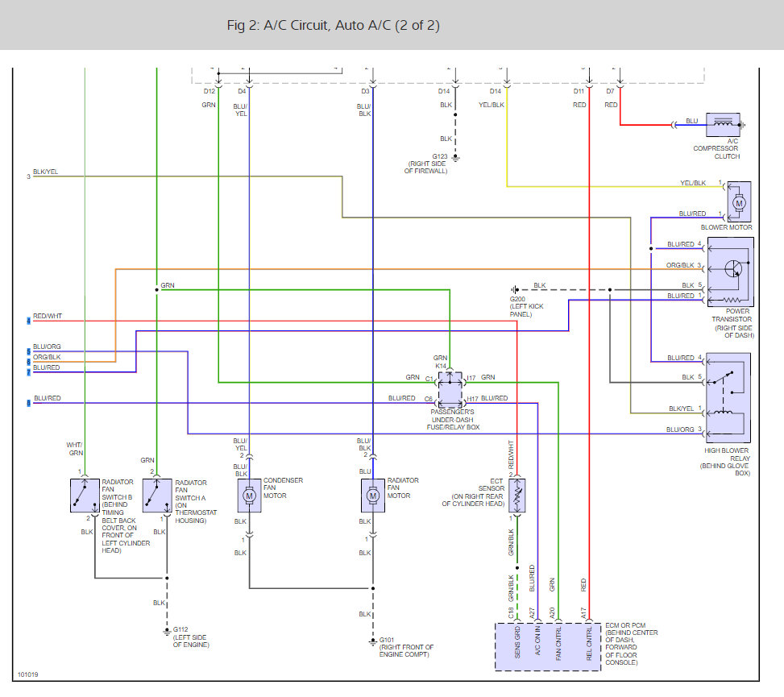Click the A/C compressor clutch symbol
Viewport: 784px width, 697px height.
[723, 125]
